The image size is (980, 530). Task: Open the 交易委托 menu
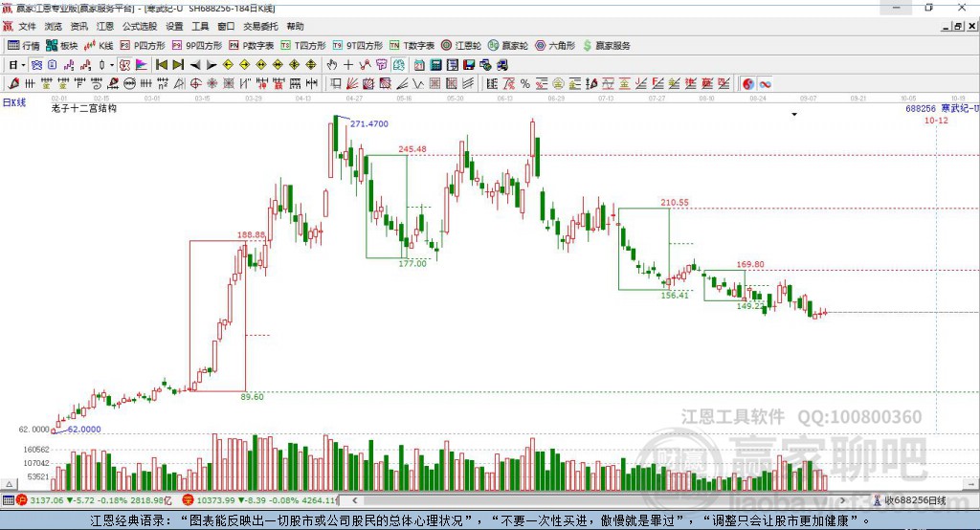pos(260,26)
